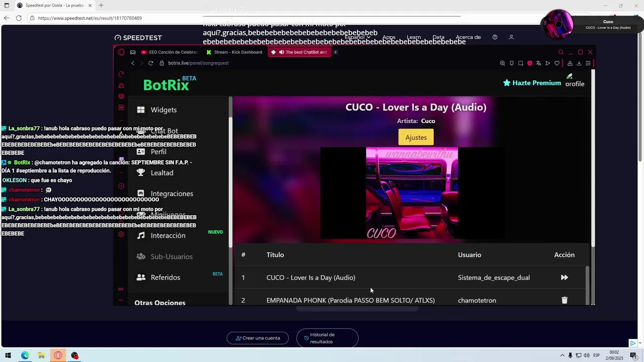Toggle the red ad blocker shield icon
The image size is (644, 362).
coord(530,63)
